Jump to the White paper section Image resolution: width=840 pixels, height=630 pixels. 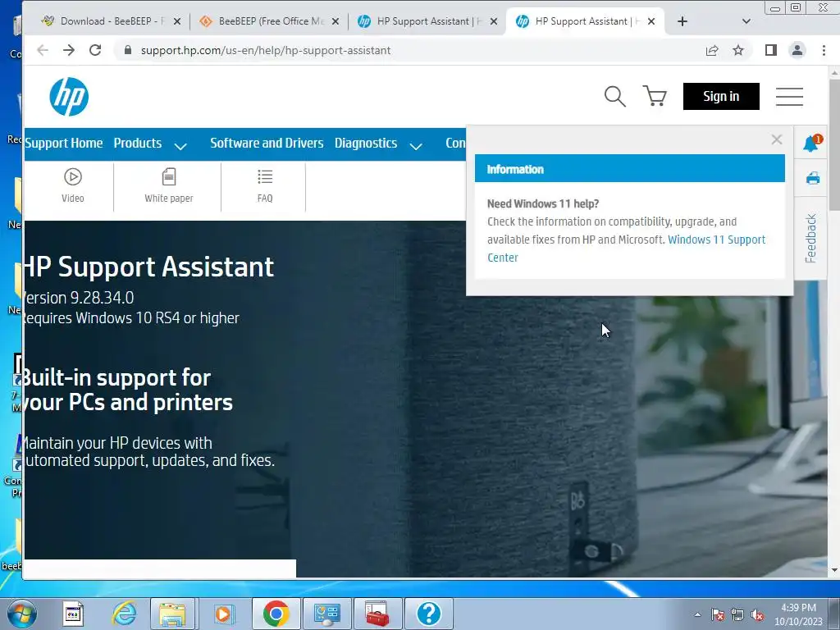pyautogui.click(x=169, y=186)
